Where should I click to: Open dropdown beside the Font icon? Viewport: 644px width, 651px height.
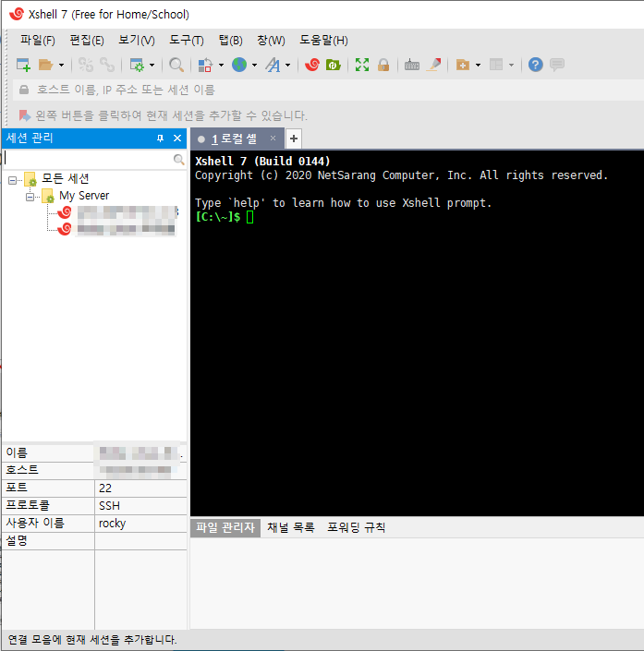point(288,66)
